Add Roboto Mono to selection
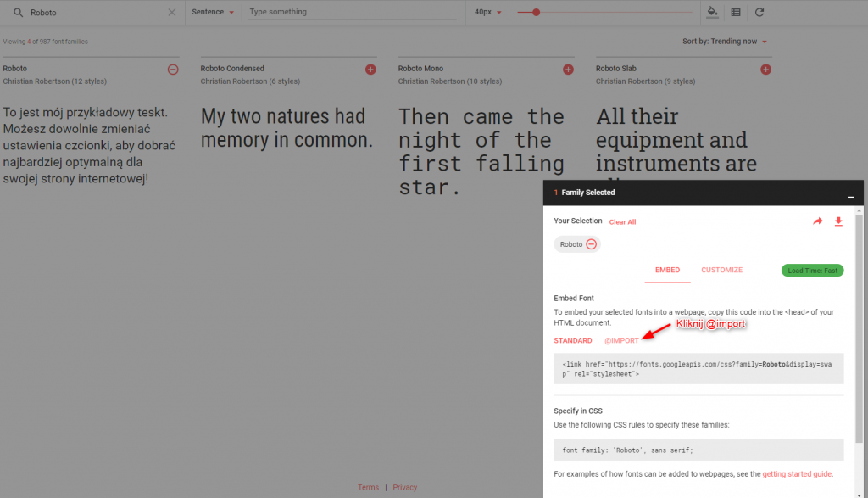This screenshot has width=868, height=498. pyautogui.click(x=568, y=70)
